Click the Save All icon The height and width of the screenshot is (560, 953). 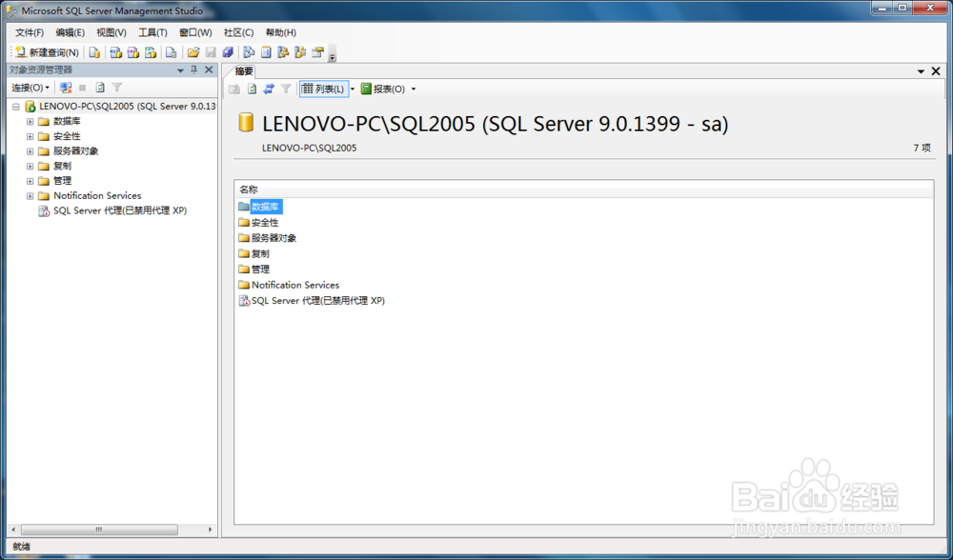point(228,52)
